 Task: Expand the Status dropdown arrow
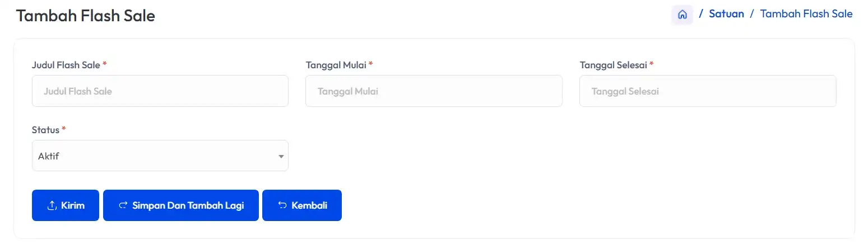coord(281,156)
